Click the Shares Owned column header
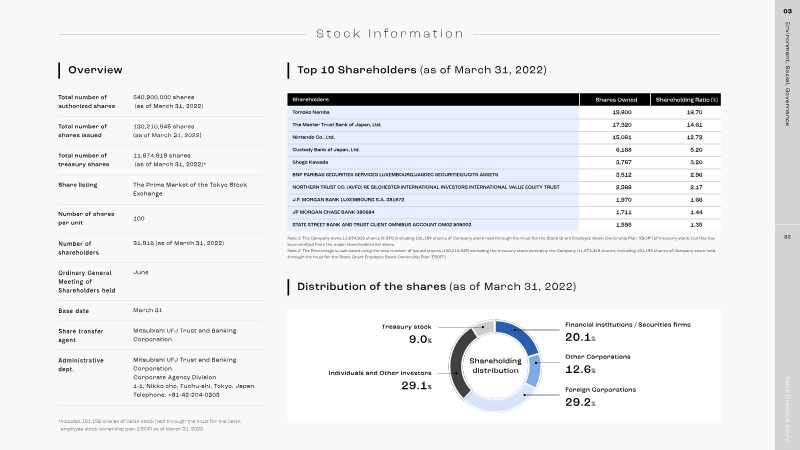The height and width of the screenshot is (450, 800). [x=615, y=99]
